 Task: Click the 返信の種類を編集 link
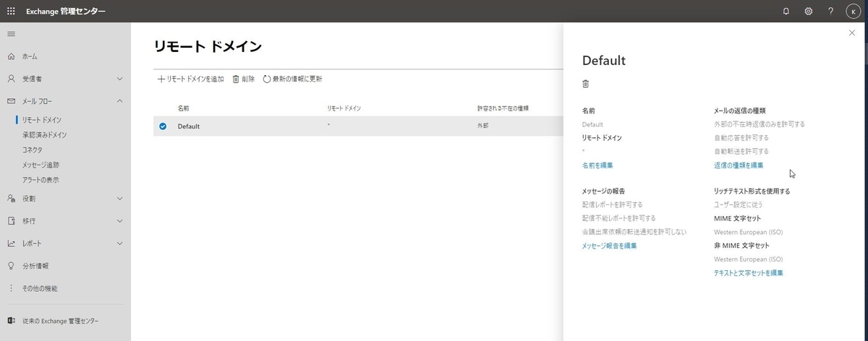739,165
